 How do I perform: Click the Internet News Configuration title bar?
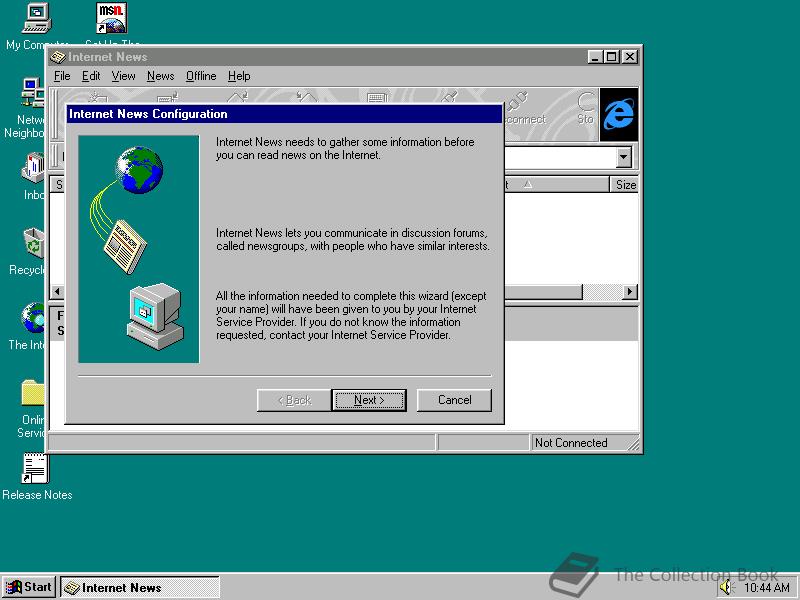pos(285,114)
